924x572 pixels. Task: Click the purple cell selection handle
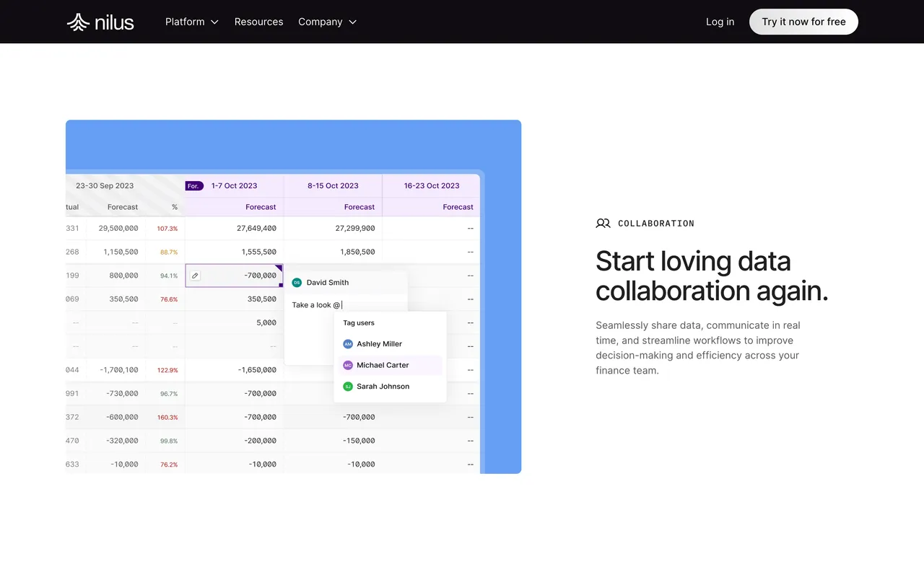click(282, 284)
